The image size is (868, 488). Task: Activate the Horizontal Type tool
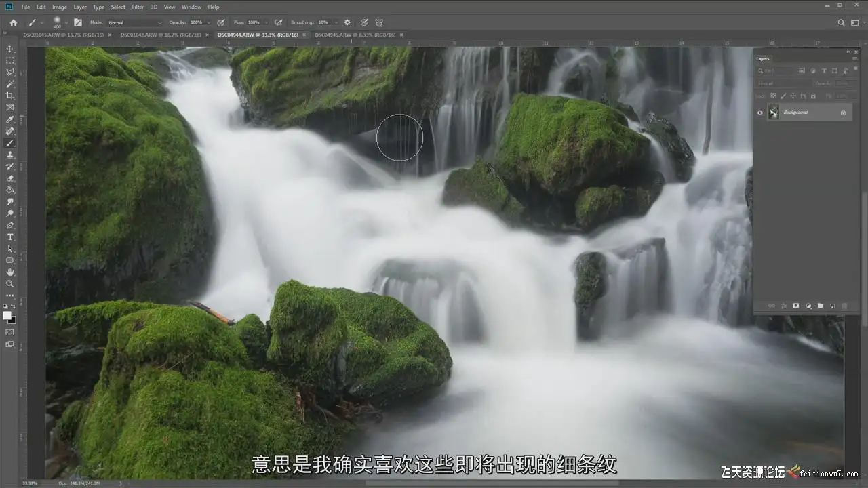point(10,237)
